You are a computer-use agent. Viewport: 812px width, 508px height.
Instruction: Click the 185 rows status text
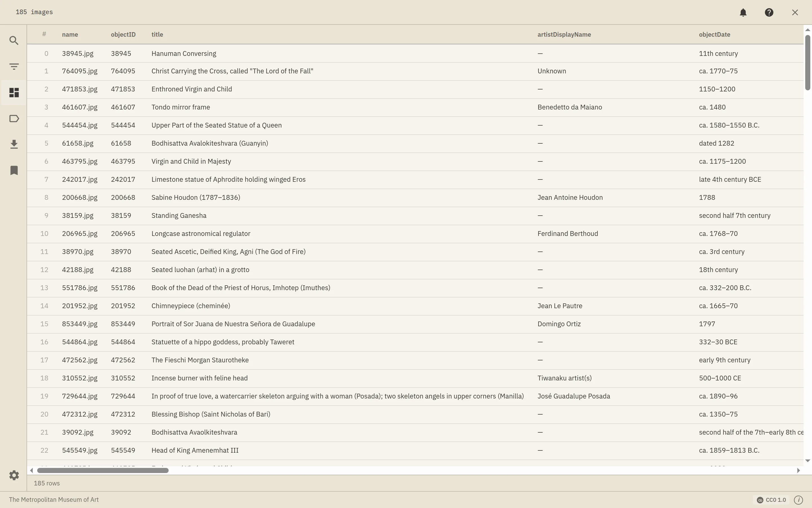tap(47, 483)
